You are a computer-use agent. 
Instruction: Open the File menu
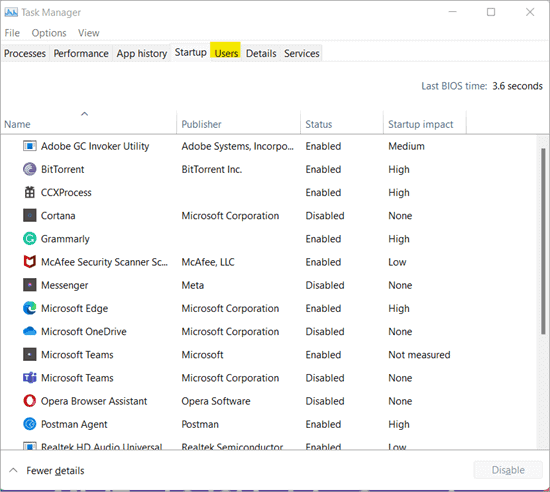12,33
